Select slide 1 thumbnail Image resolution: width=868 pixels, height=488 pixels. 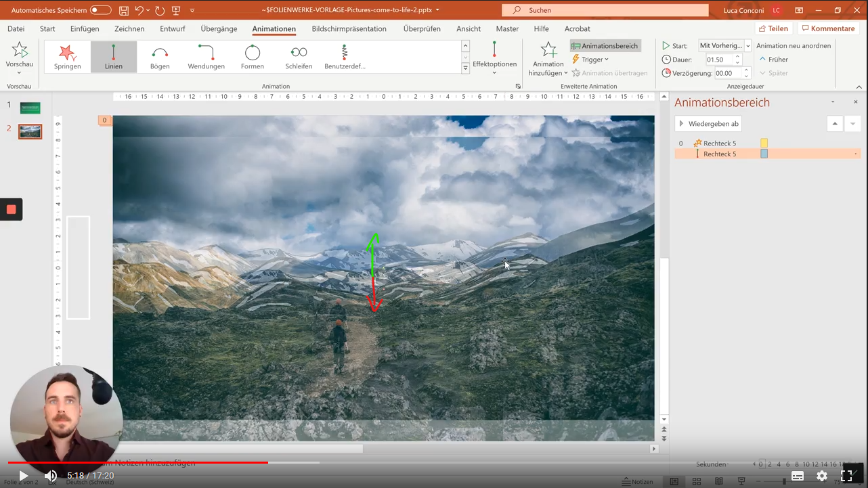[30, 108]
